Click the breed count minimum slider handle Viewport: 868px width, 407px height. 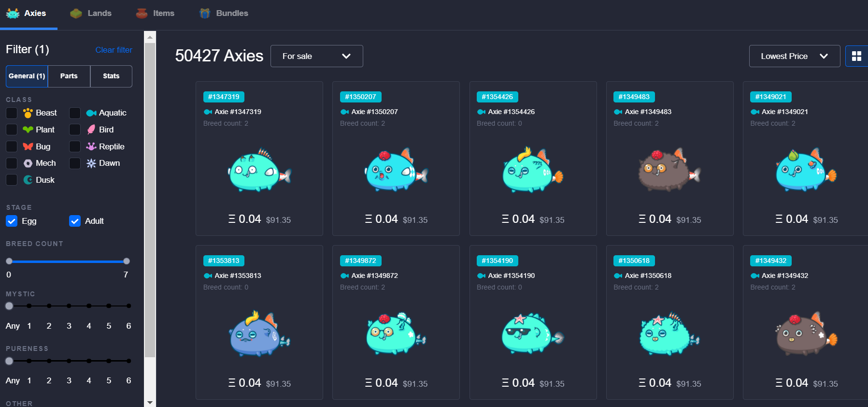click(9, 261)
